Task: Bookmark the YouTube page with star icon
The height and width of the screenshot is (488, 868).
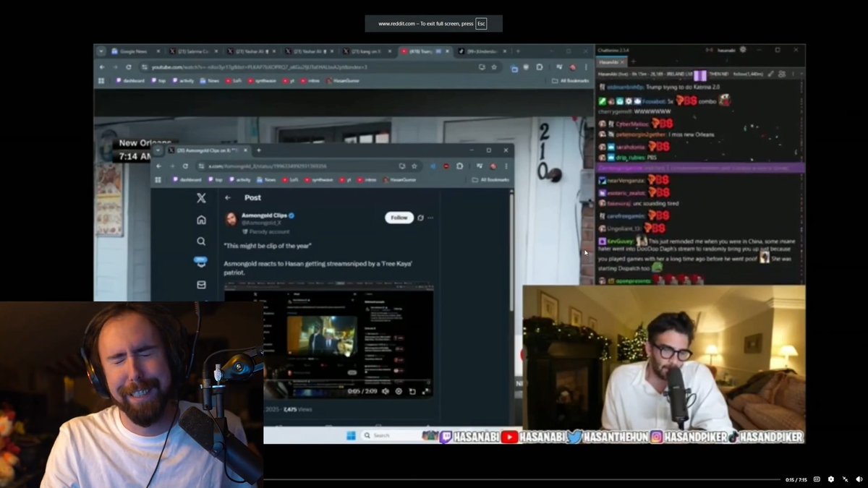Action: click(494, 67)
